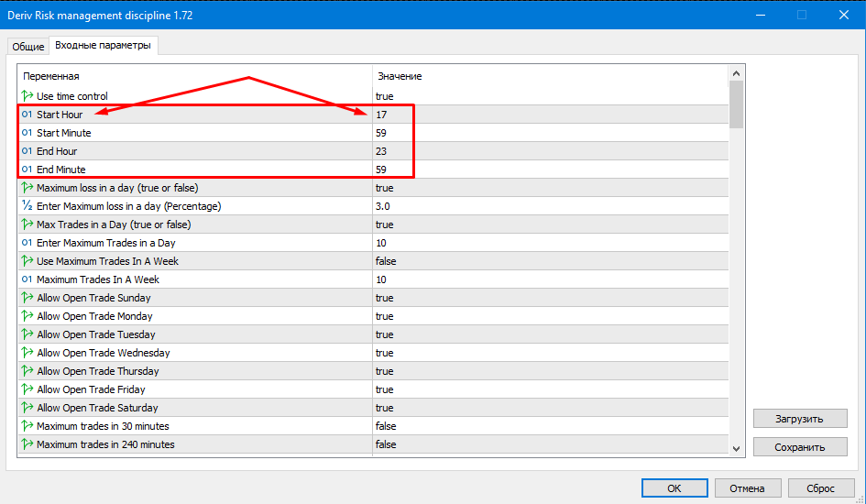Click the boolean icon for Maximum loss in a day
The image size is (866, 504).
[27, 187]
